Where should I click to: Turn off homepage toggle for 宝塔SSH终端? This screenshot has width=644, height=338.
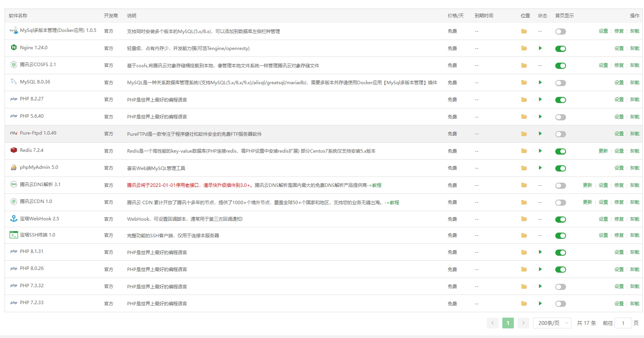point(561,236)
